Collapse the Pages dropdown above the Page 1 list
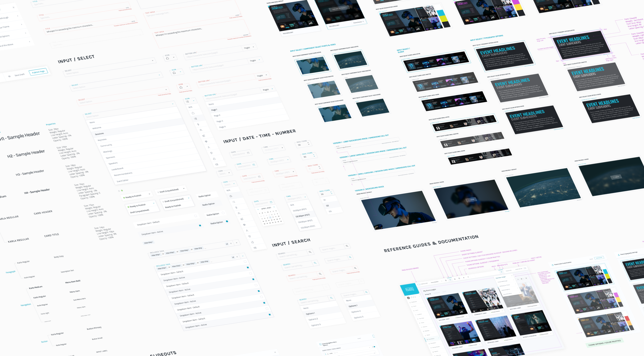Viewport: 644px width, 356px height. (272, 89)
